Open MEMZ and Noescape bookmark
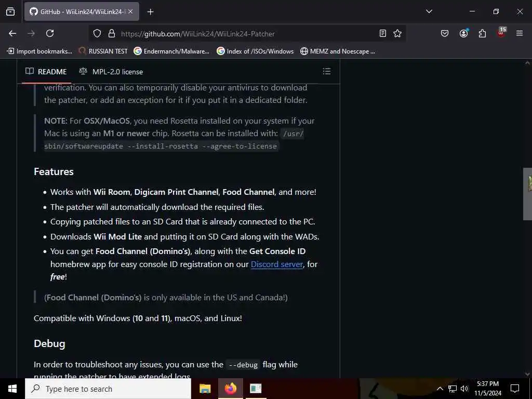532x399 pixels. [338, 51]
